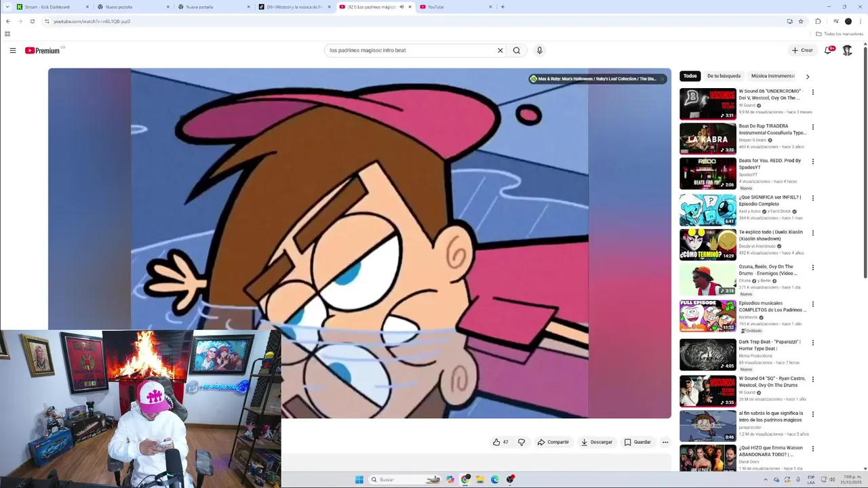This screenshot has width=868, height=488.
Task: Open LA KABRA beat thumbnail
Action: pyautogui.click(x=708, y=139)
